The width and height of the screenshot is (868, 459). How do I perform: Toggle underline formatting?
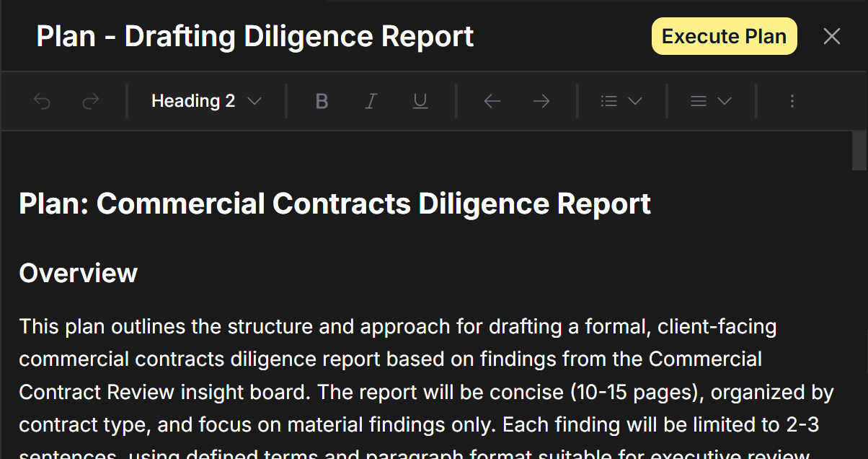(x=420, y=102)
